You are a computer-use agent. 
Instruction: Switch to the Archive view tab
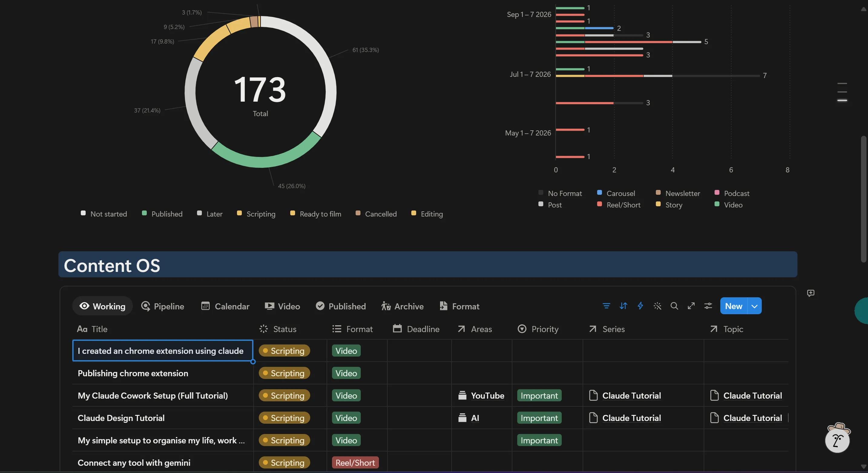402,306
